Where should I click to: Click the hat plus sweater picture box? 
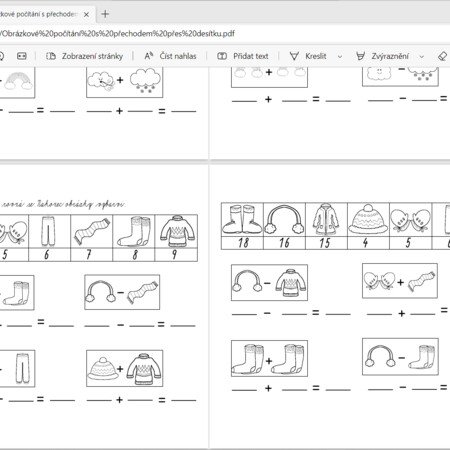point(124,368)
